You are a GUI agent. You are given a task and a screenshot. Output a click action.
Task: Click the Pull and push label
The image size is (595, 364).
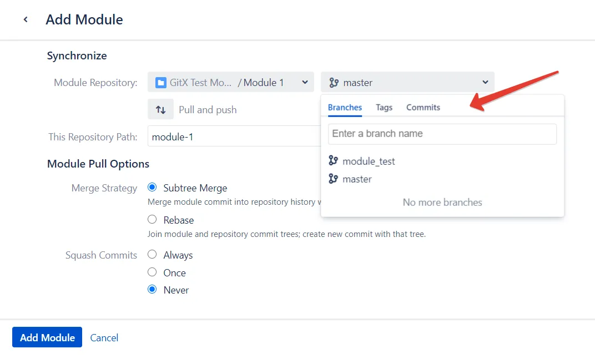(x=208, y=109)
